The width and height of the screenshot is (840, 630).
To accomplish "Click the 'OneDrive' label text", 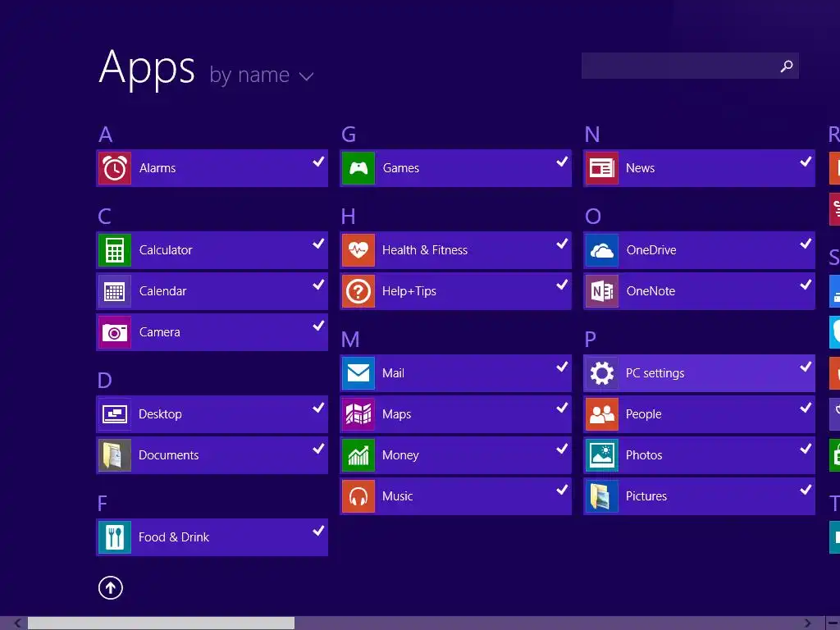I will point(651,250).
